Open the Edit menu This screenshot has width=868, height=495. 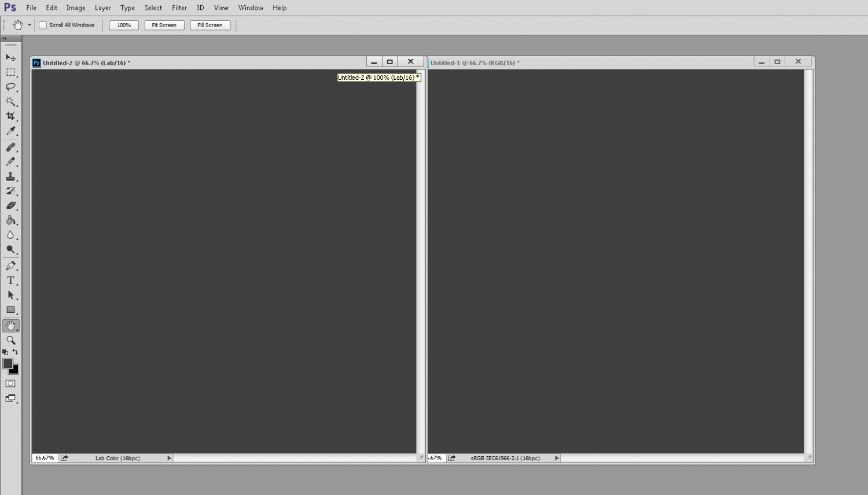[x=52, y=8]
